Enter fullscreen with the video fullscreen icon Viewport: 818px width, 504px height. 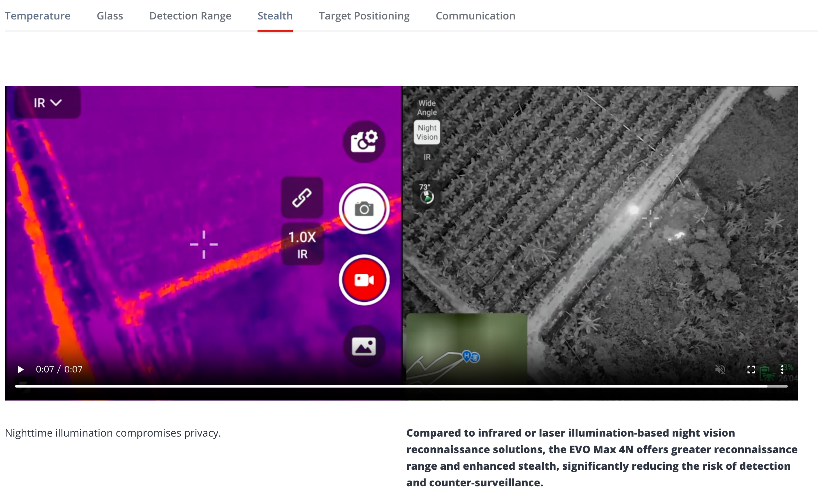point(751,370)
